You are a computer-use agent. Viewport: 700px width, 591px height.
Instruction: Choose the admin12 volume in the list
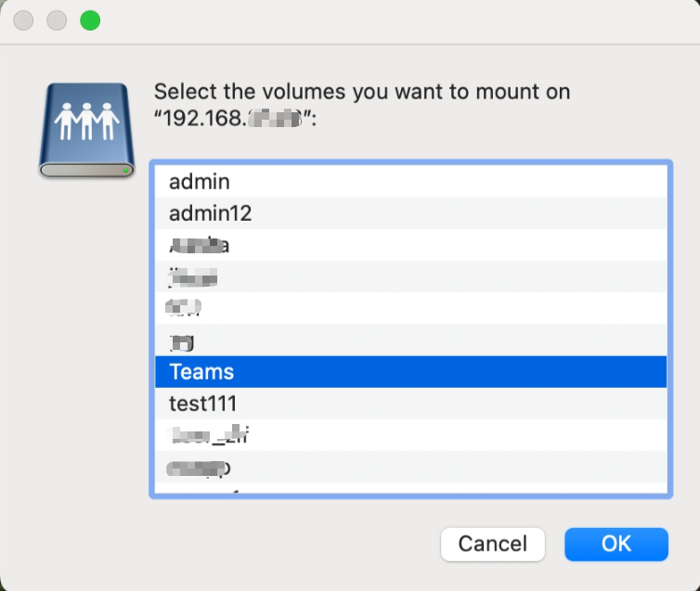211,213
